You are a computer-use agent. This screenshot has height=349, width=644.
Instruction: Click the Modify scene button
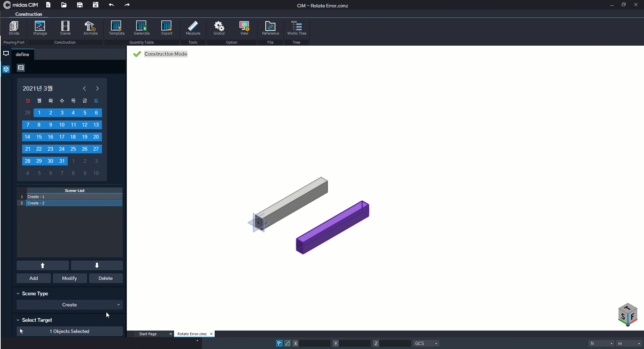click(69, 278)
